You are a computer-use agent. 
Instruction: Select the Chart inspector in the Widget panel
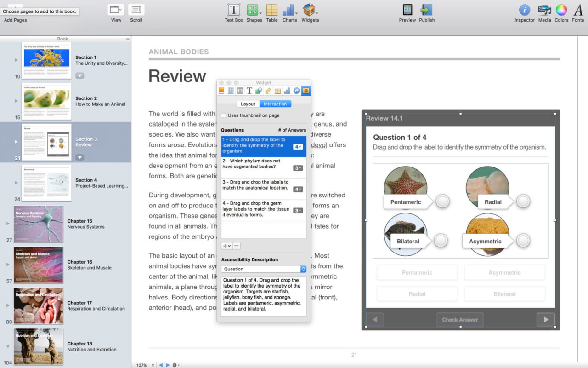tap(286, 91)
